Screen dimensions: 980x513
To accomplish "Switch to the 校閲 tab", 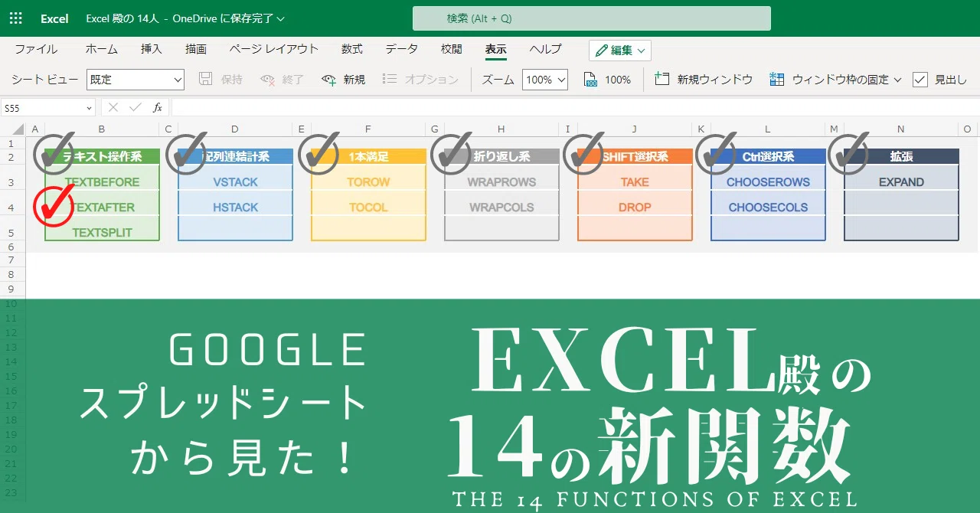I will pos(452,49).
